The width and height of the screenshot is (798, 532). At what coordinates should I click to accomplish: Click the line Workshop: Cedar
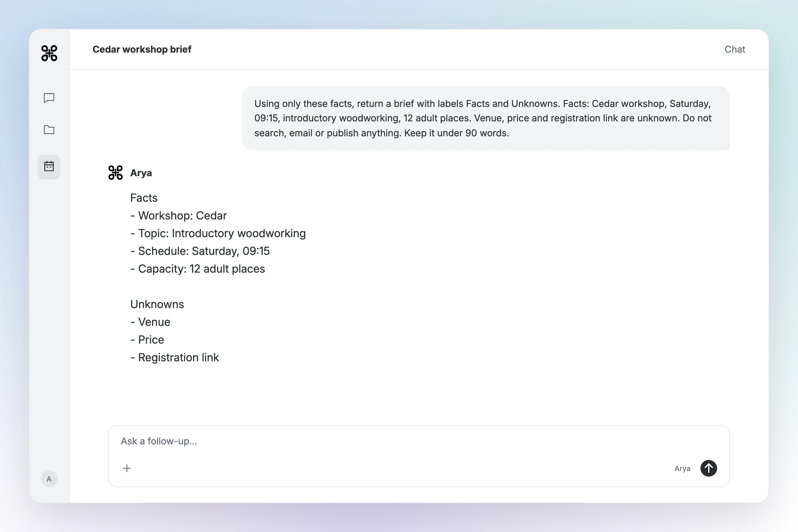179,216
